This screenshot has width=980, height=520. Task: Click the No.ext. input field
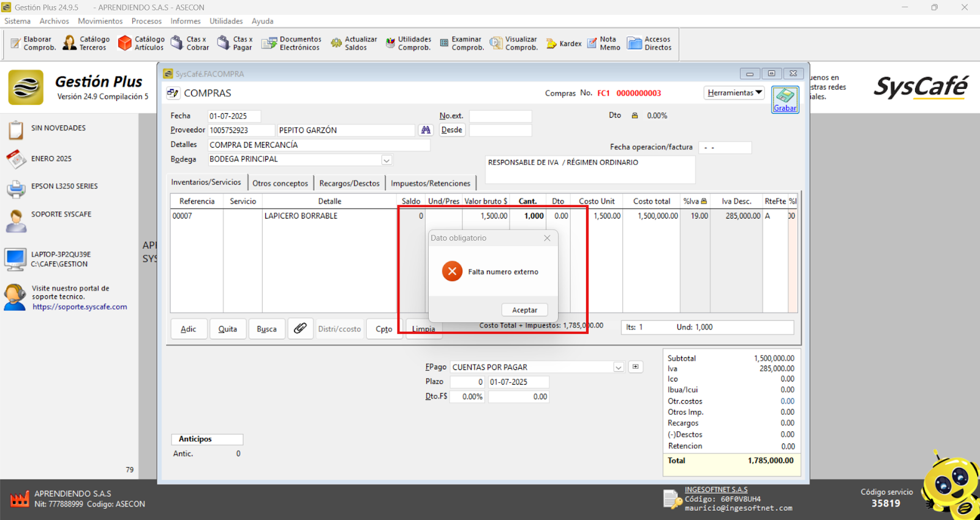(x=500, y=116)
